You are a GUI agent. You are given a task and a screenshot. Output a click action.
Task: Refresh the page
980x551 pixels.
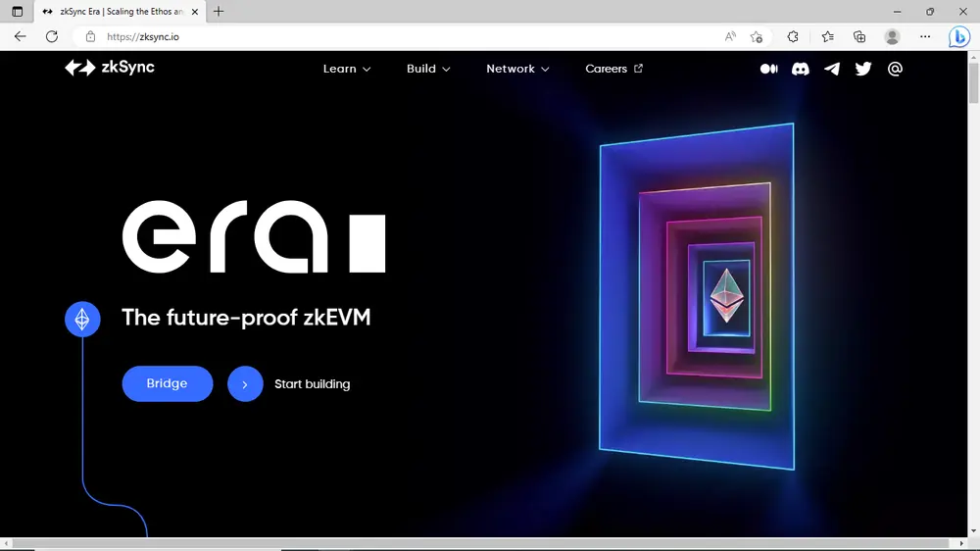[x=52, y=36]
